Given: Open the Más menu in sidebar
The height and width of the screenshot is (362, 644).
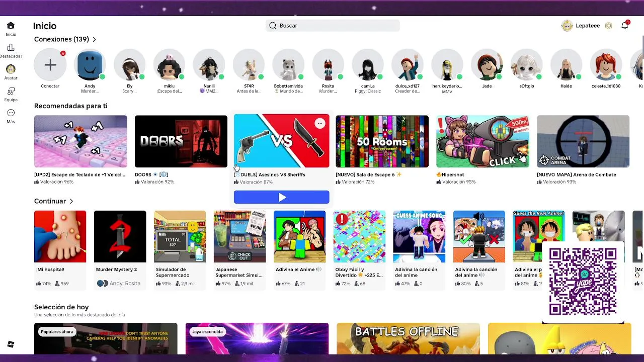Looking at the screenshot, I should click(11, 116).
